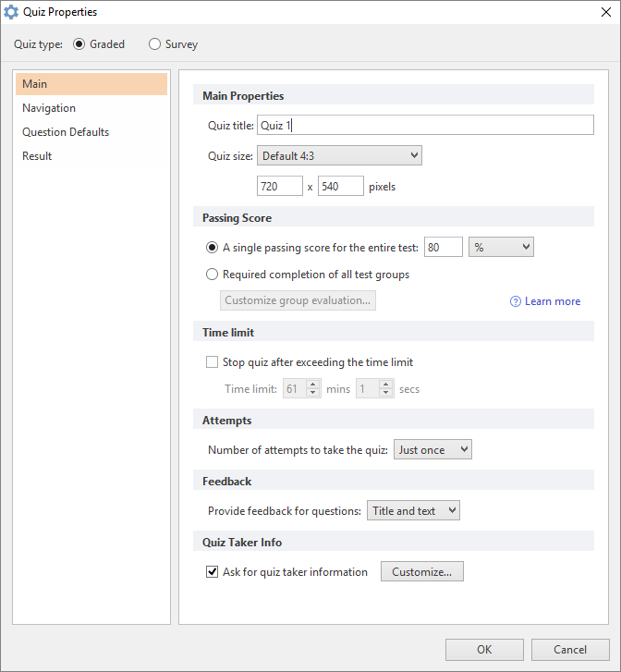Image resolution: width=621 pixels, height=672 pixels.
Task: Select the Survey quiz type
Action: point(154,44)
